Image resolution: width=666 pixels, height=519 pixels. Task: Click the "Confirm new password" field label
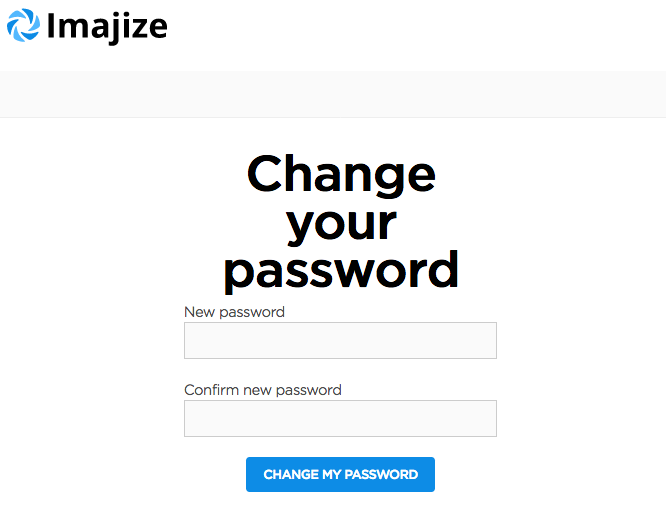(x=262, y=390)
